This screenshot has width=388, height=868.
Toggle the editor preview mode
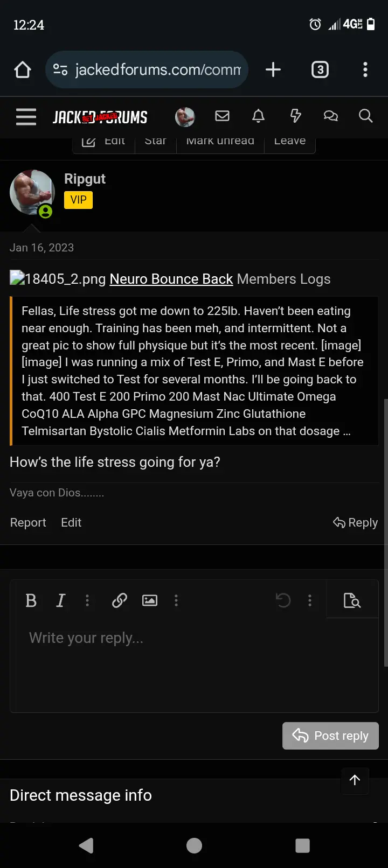[x=352, y=600]
